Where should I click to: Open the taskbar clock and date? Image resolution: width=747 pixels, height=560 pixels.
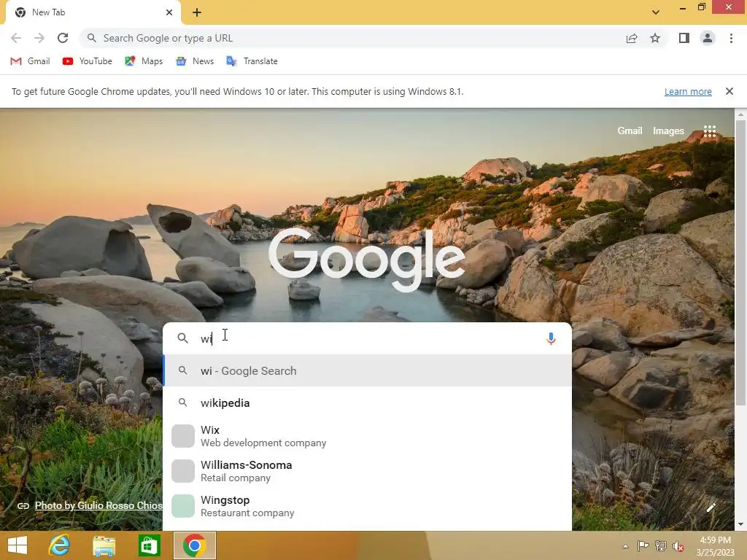[715, 546]
